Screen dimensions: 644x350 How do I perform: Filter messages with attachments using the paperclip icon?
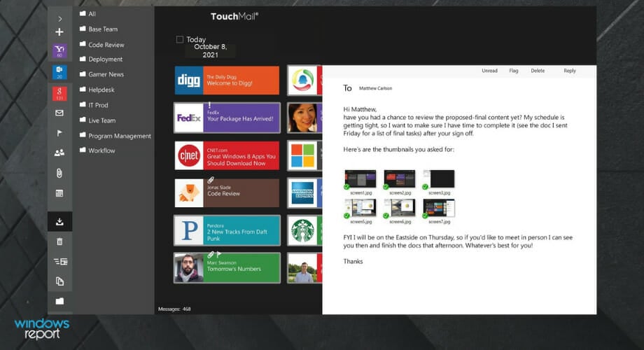click(59, 173)
